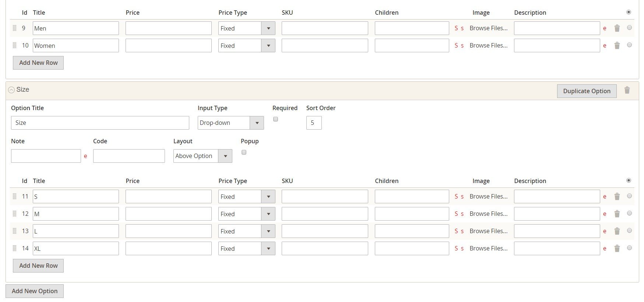The image size is (644, 302).
Task: Open Input Type Drop-down select
Action: click(230, 123)
